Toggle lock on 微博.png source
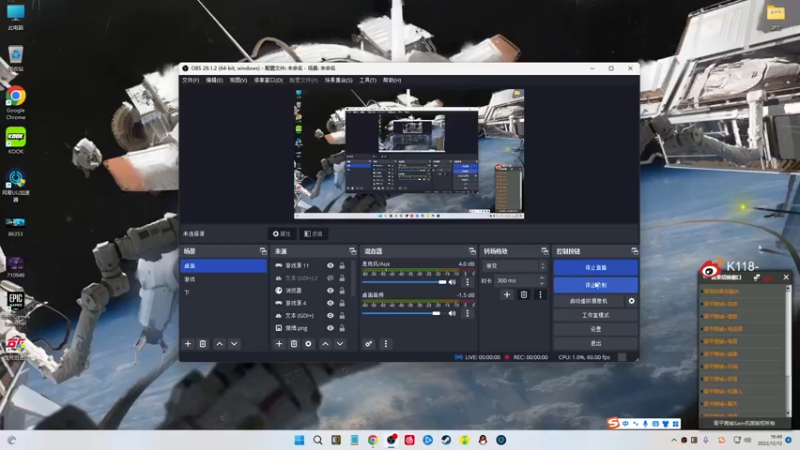The width and height of the screenshot is (800, 450). pos(342,328)
